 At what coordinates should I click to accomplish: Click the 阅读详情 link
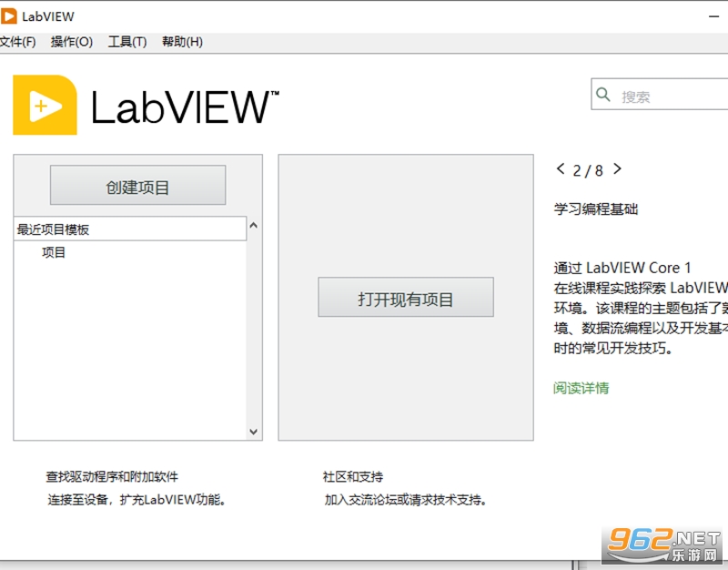(581, 388)
